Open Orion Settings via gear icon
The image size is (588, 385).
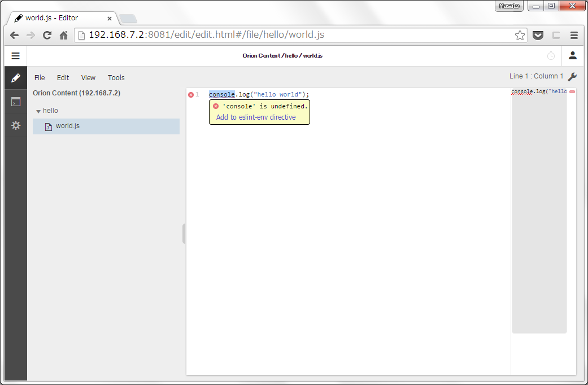pos(15,125)
